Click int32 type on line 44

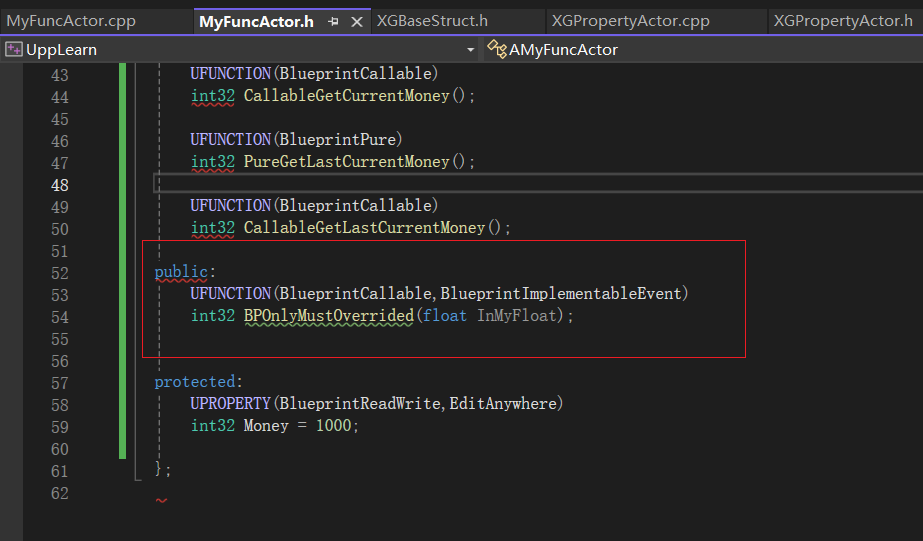coord(213,95)
